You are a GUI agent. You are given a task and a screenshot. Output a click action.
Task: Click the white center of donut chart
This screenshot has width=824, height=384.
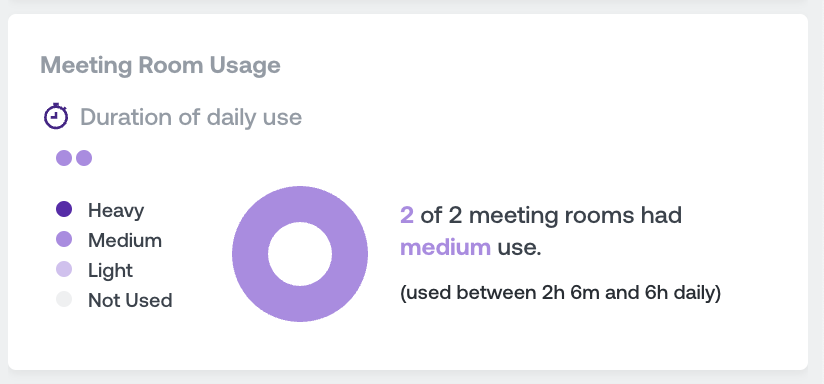tap(300, 254)
